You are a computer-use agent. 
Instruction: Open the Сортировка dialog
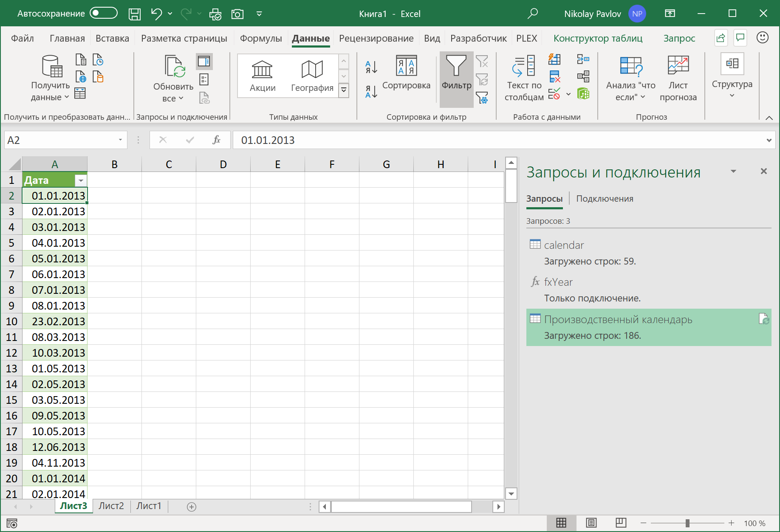click(x=407, y=73)
